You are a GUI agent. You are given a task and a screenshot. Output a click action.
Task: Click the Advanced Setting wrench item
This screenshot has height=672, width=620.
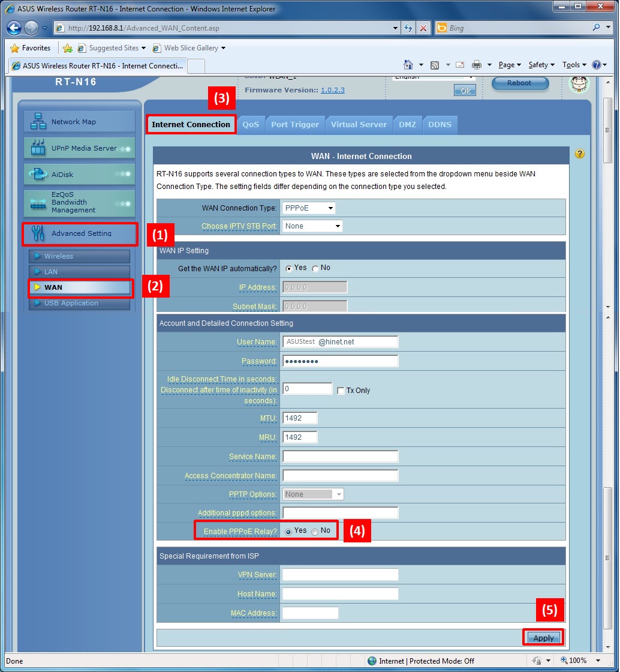[x=80, y=233]
